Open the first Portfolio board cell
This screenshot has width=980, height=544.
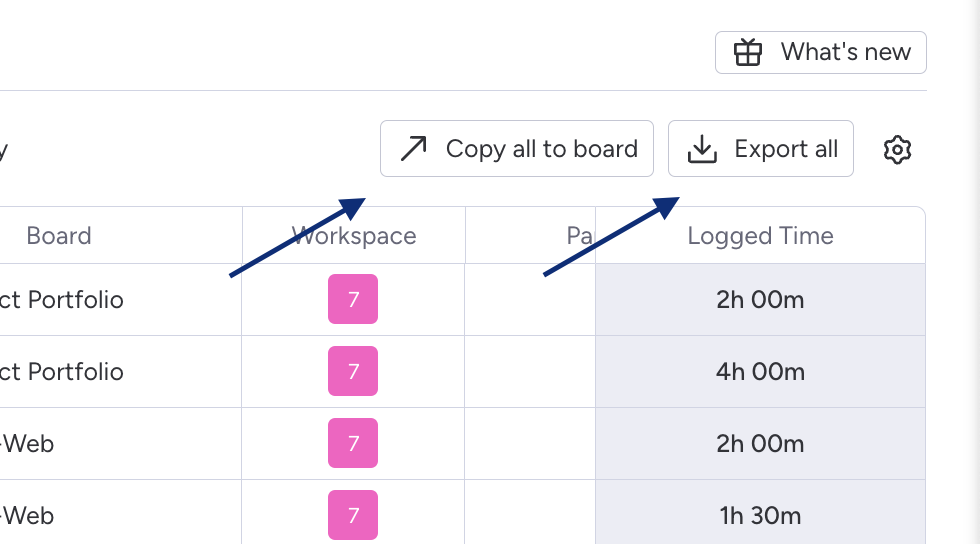tap(121, 300)
